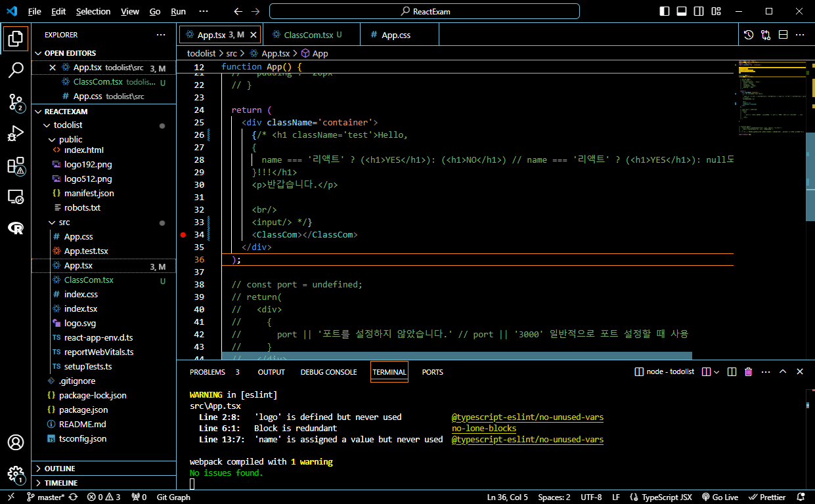
Task: Close App.tsx in Open Editors list
Action: tap(53, 68)
